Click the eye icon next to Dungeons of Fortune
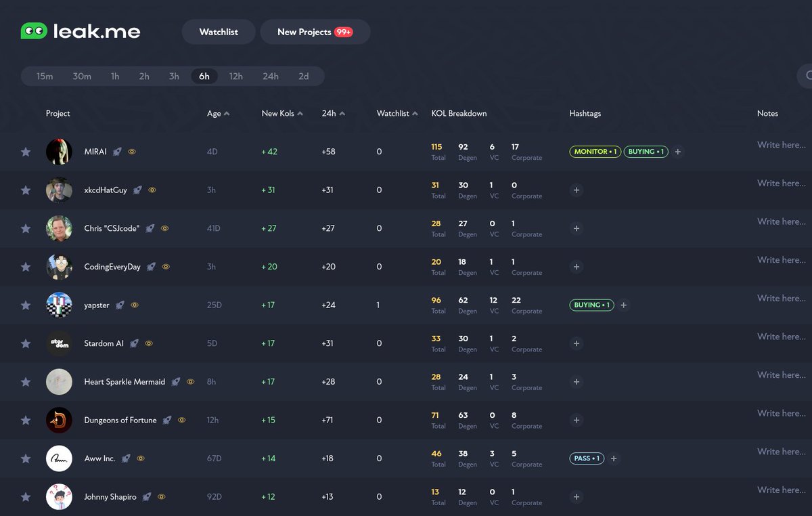 click(x=182, y=420)
